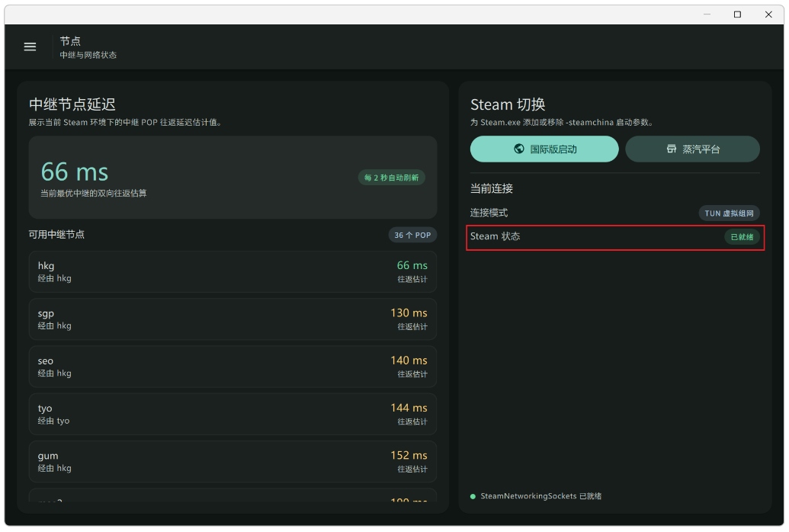789x532 pixels.
Task: Click the 36 个 POP badge
Action: [x=412, y=235]
